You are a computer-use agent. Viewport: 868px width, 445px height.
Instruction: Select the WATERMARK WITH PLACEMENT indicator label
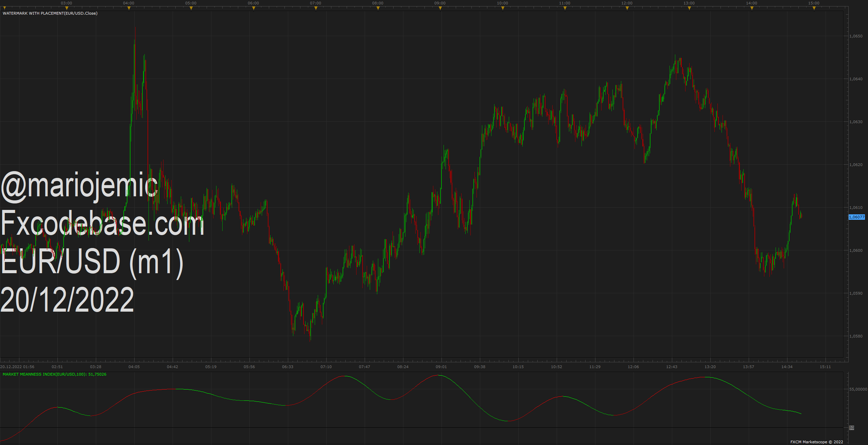(50, 13)
